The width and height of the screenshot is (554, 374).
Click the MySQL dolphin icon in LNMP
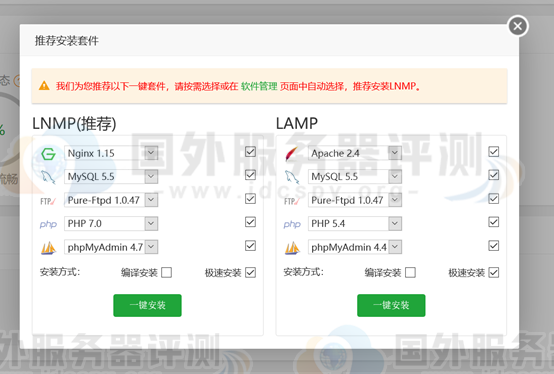[x=48, y=177]
